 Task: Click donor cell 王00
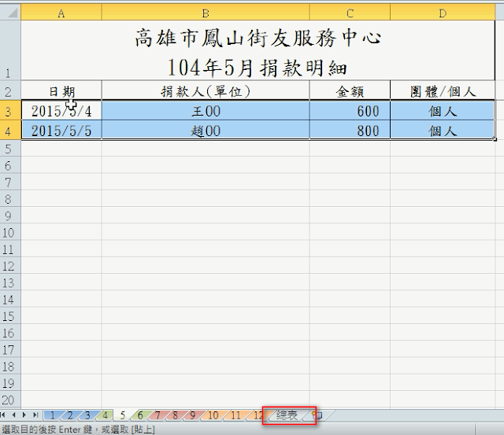coord(206,110)
